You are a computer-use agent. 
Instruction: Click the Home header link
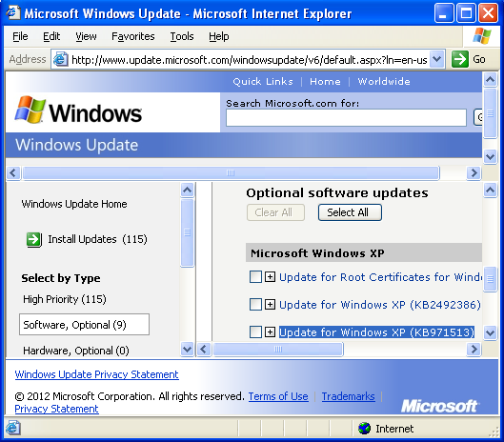325,81
